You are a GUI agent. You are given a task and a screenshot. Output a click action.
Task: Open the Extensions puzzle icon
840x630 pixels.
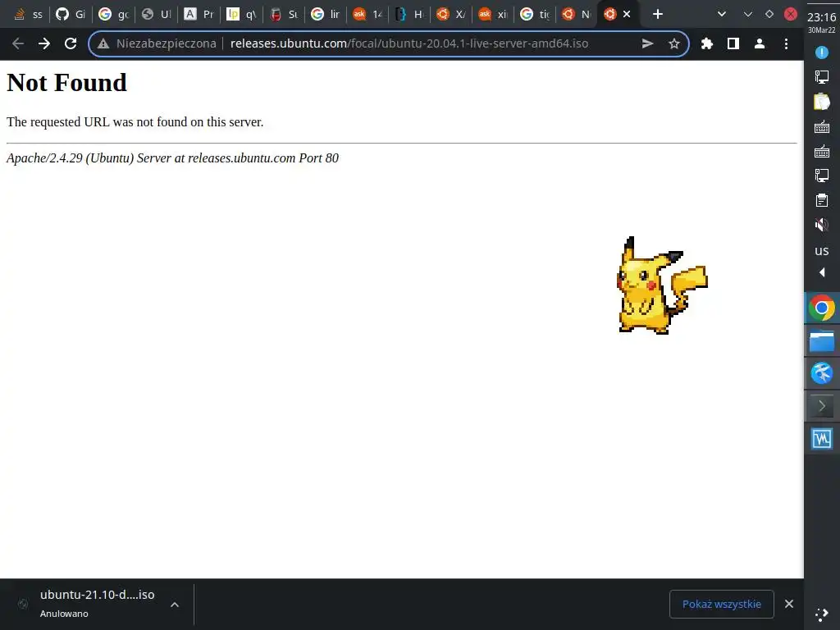pyautogui.click(x=706, y=43)
